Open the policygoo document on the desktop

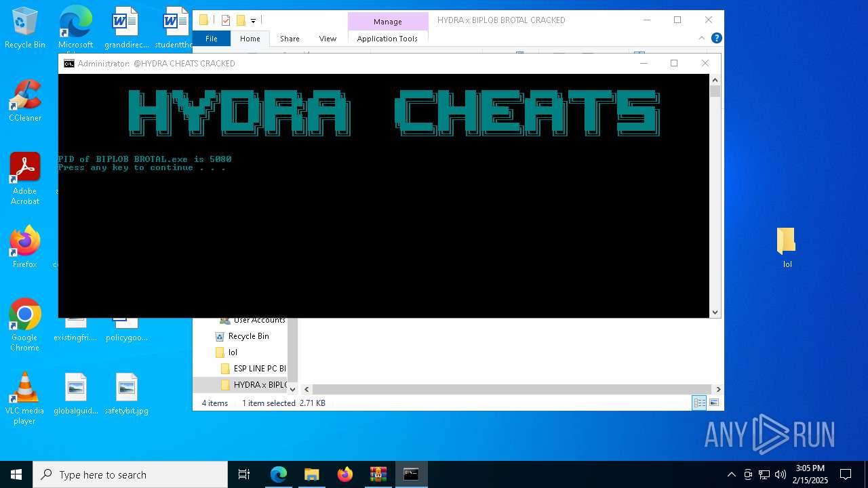(x=126, y=331)
